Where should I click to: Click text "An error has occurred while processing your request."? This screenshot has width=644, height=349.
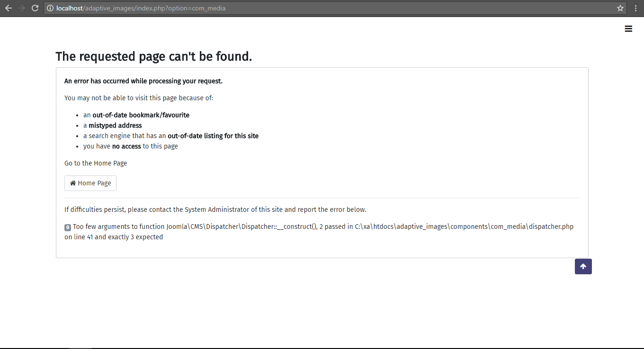coord(143,81)
